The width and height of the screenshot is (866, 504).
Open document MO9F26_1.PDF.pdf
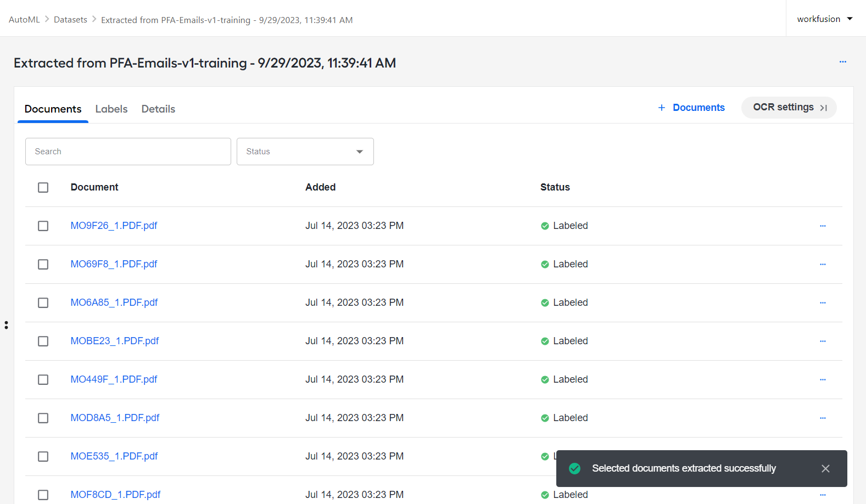point(114,226)
